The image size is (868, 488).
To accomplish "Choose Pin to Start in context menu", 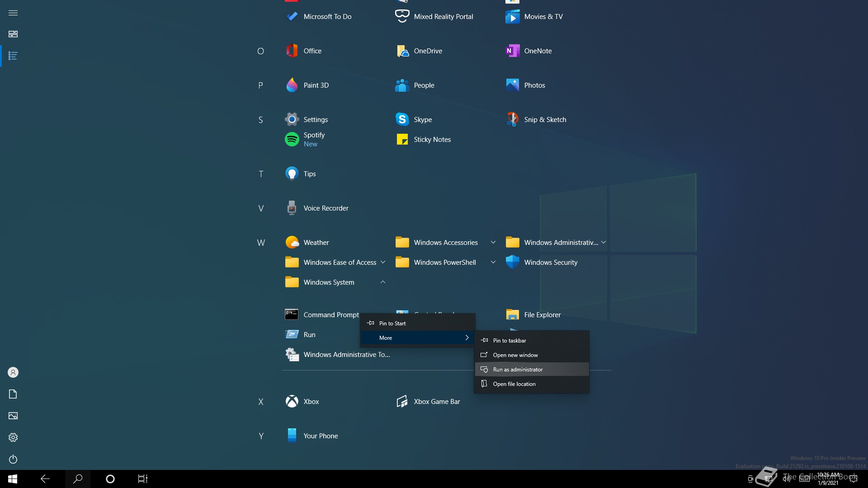I will (x=418, y=324).
